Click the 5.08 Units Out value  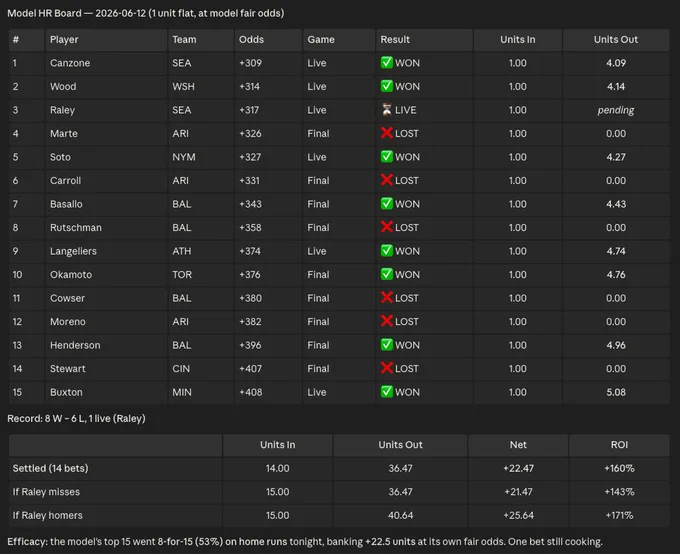pos(616,392)
